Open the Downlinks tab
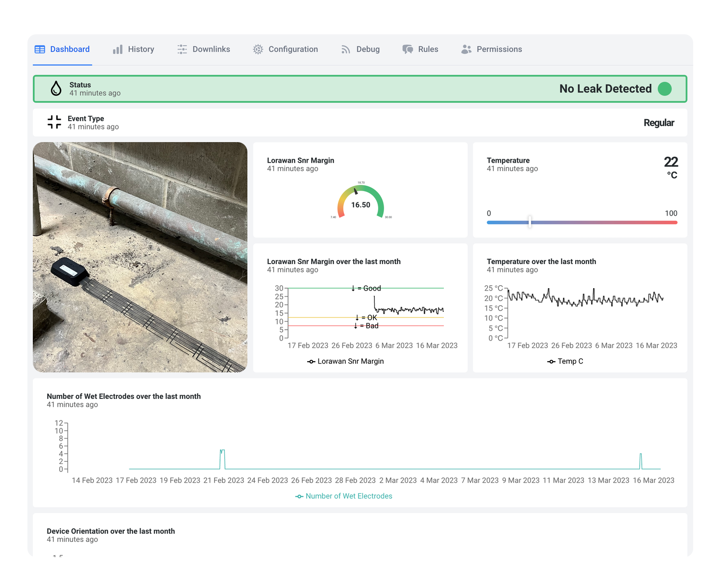Viewport: 727px width, 588px height. coord(203,49)
